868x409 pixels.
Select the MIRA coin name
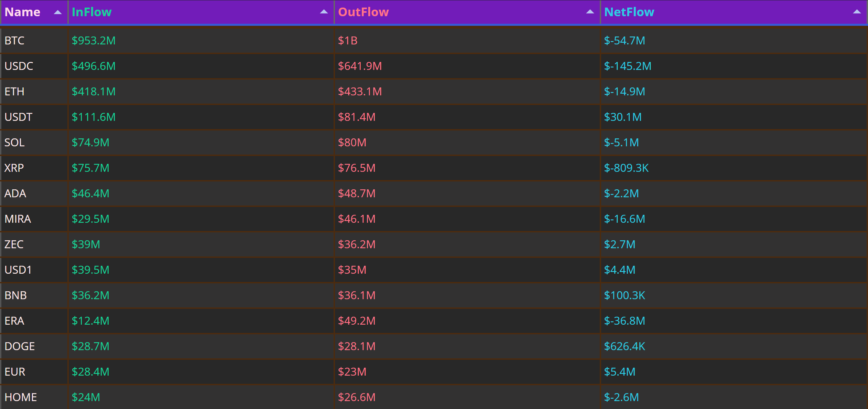[x=18, y=219]
